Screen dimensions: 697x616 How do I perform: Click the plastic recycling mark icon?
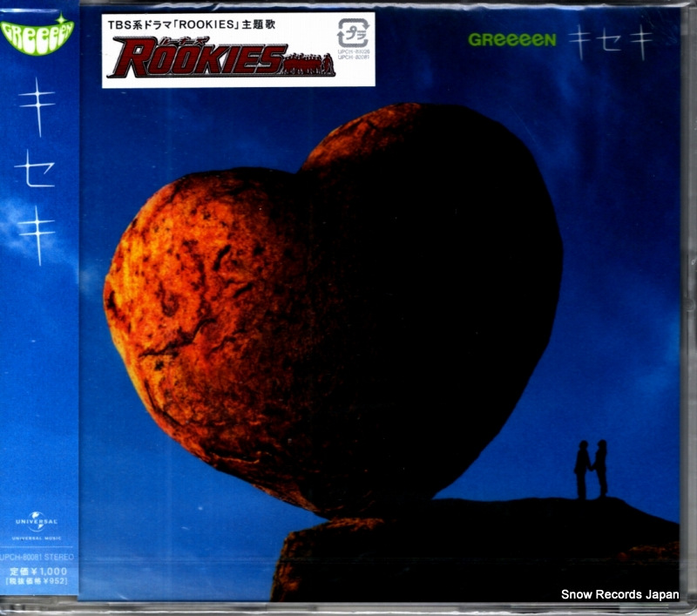(353, 33)
